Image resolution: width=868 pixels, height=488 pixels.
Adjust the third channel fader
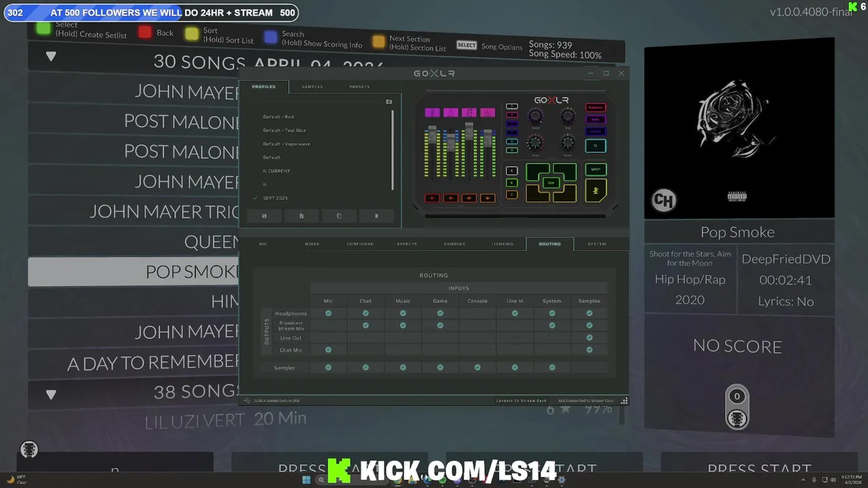coord(469,131)
